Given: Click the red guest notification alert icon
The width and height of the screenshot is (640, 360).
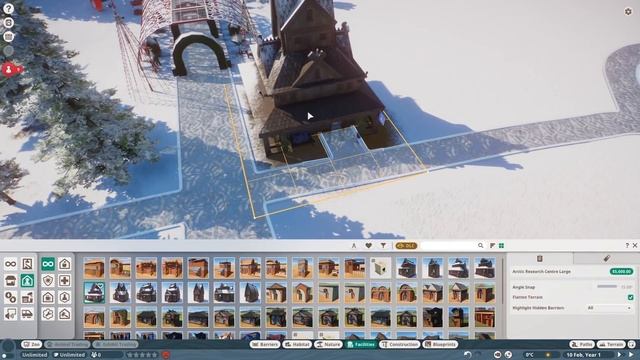Looking at the screenshot, I should (x=9, y=69).
